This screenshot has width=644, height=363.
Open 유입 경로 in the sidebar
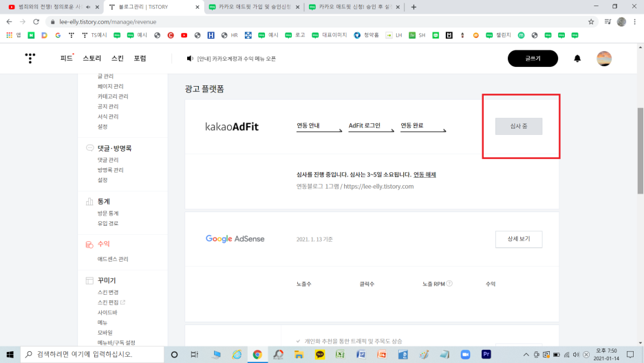click(107, 224)
